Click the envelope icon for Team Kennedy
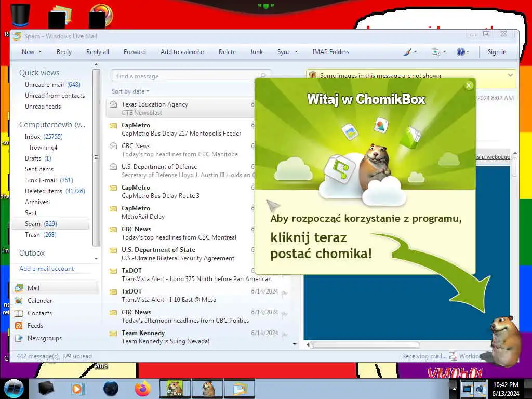Viewport: 532px width, 399px height. (113, 333)
